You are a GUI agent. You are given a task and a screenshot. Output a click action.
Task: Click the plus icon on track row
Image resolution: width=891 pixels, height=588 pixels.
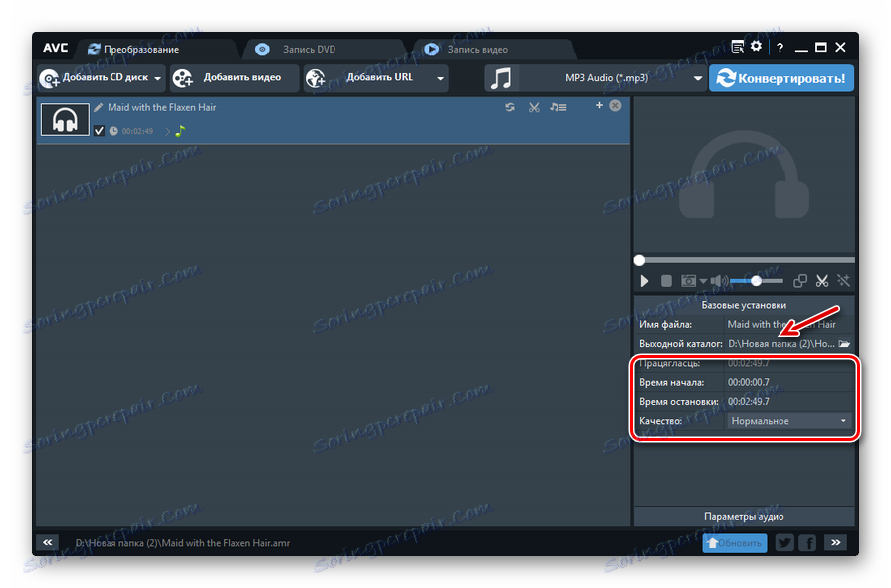pyautogui.click(x=599, y=105)
